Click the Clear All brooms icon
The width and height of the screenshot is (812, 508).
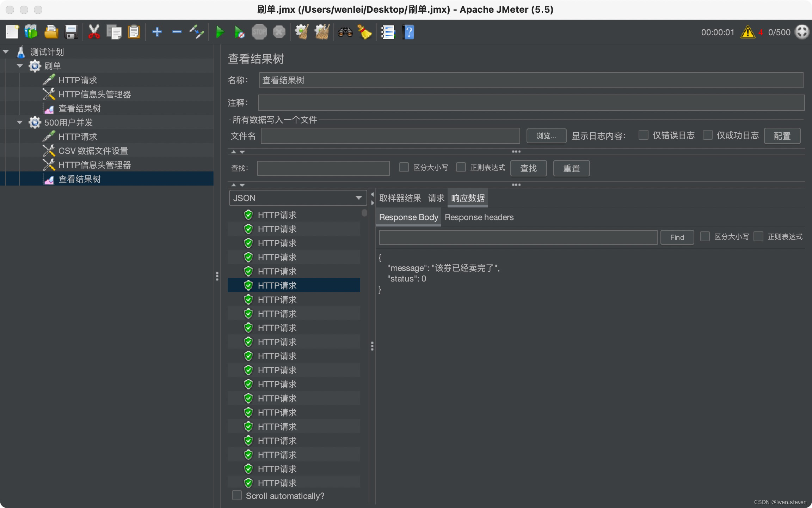pyautogui.click(x=322, y=32)
